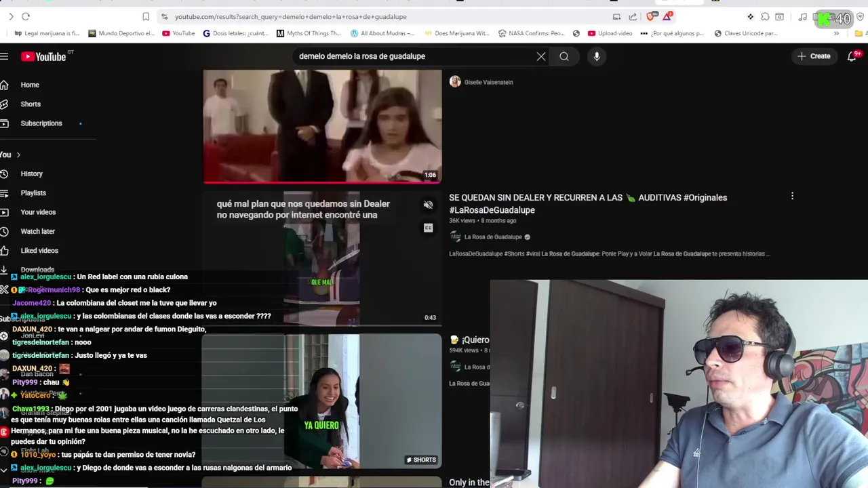Viewport: 868px width, 488px height.
Task: Open SE QUEDAN SIN DEALER video title
Action: (588, 203)
